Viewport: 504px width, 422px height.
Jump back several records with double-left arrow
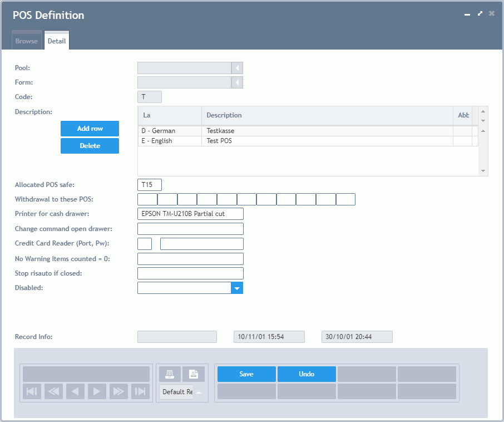click(53, 391)
